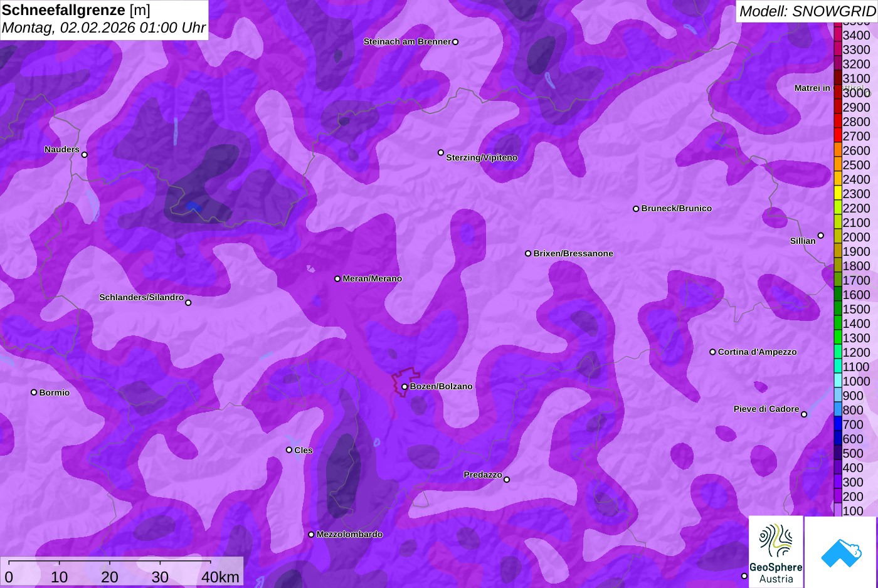Select the Montag, 02.02.2026 01:00 Uhr timestamp
The image size is (878, 588).
click(103, 28)
